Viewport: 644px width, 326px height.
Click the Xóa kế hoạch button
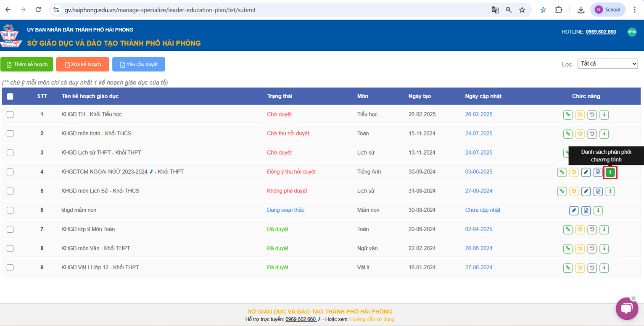pos(83,65)
